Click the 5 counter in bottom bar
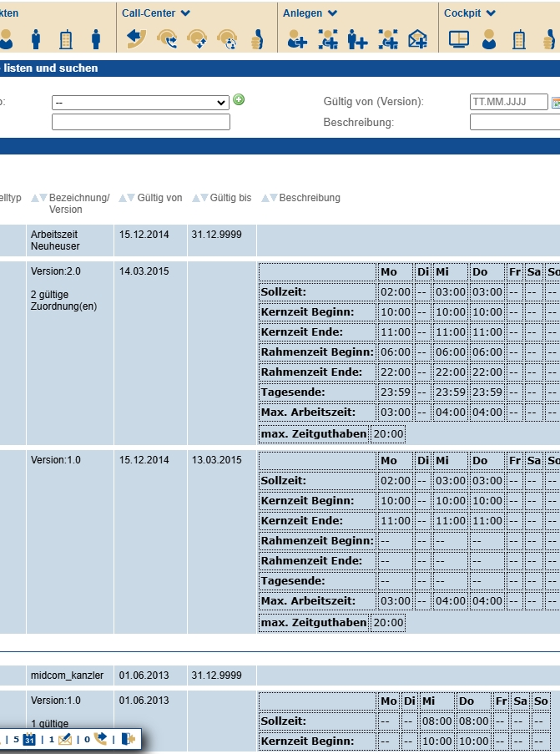 tap(16, 740)
